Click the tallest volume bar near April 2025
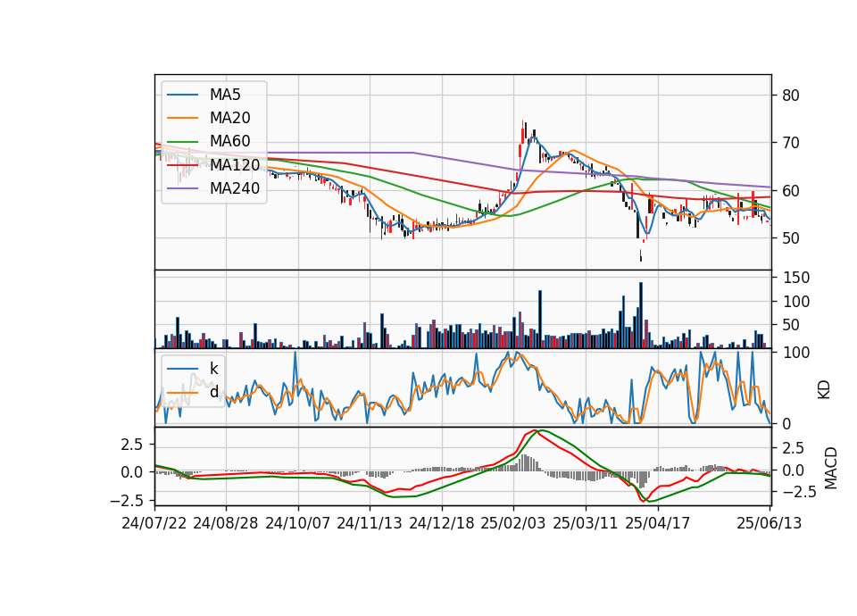This screenshot has height=616, width=857. click(641, 315)
